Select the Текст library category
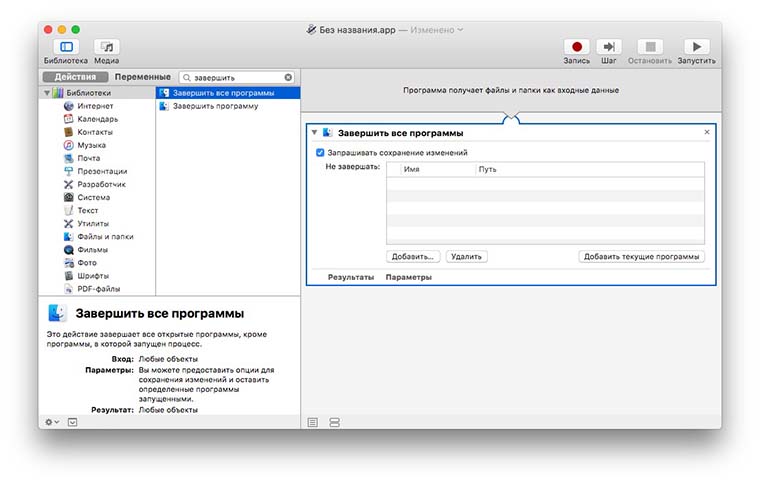This screenshot has height=484, width=760. 88,211
